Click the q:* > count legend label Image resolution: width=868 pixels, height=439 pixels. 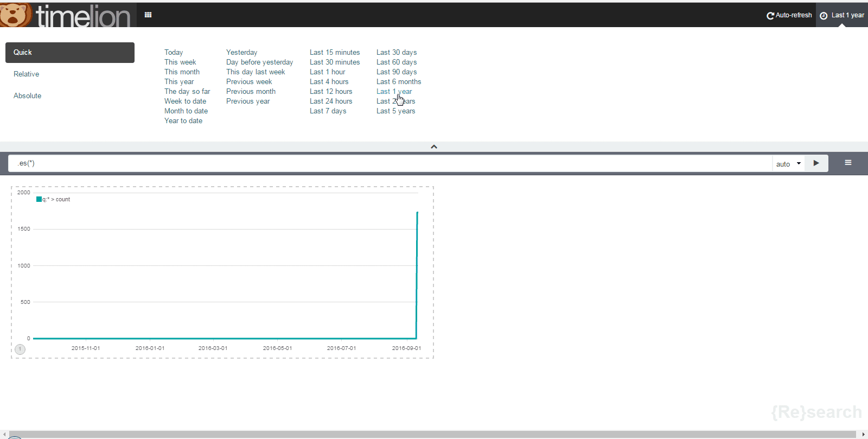tap(56, 200)
